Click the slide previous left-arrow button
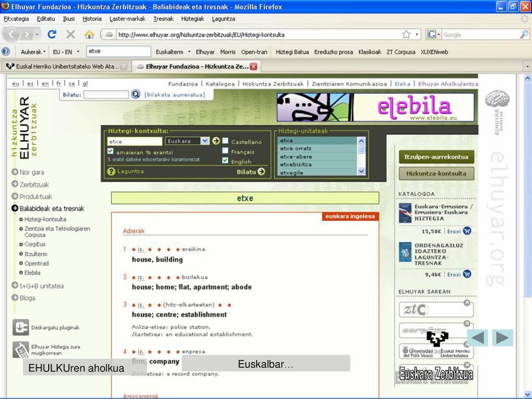 [x=477, y=338]
